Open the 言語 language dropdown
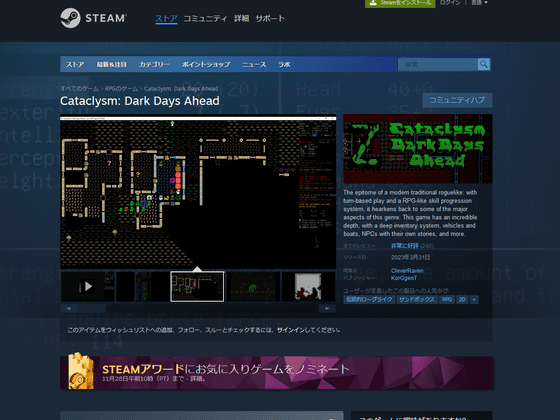The width and height of the screenshot is (560, 420). [x=479, y=3]
